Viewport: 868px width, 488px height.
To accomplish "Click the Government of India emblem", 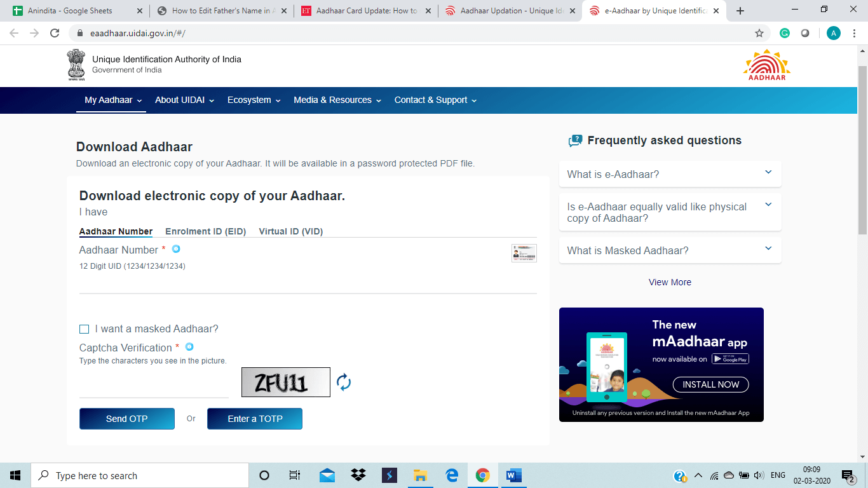I will click(x=76, y=64).
